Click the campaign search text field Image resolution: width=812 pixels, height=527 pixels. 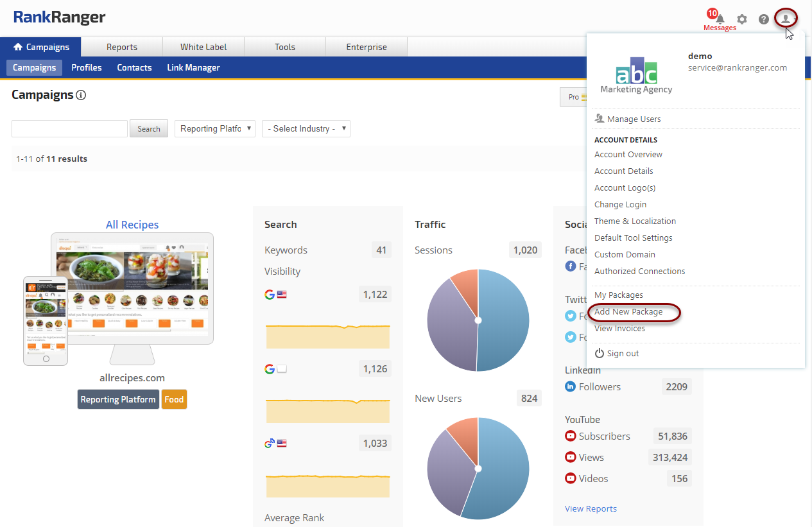(x=69, y=128)
